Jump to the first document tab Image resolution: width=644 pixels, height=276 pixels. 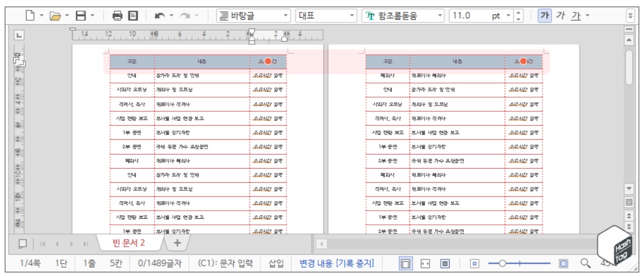point(42,244)
